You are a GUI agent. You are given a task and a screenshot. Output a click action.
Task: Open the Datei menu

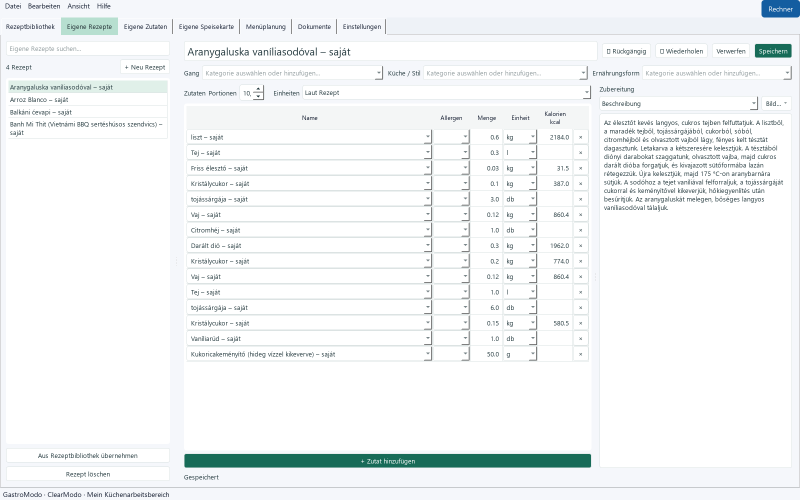13,6
